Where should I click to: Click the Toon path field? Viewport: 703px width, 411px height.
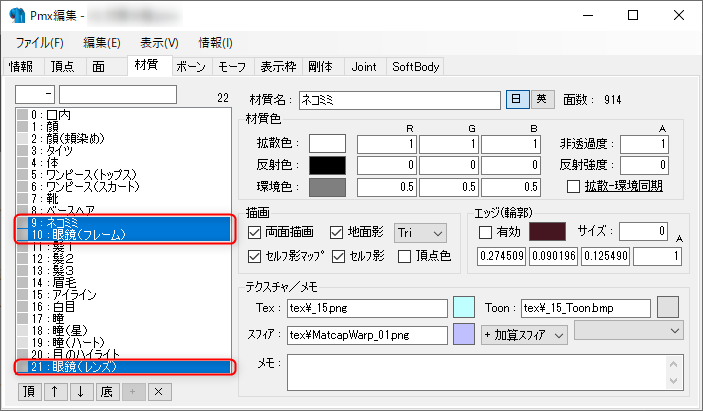(x=586, y=308)
